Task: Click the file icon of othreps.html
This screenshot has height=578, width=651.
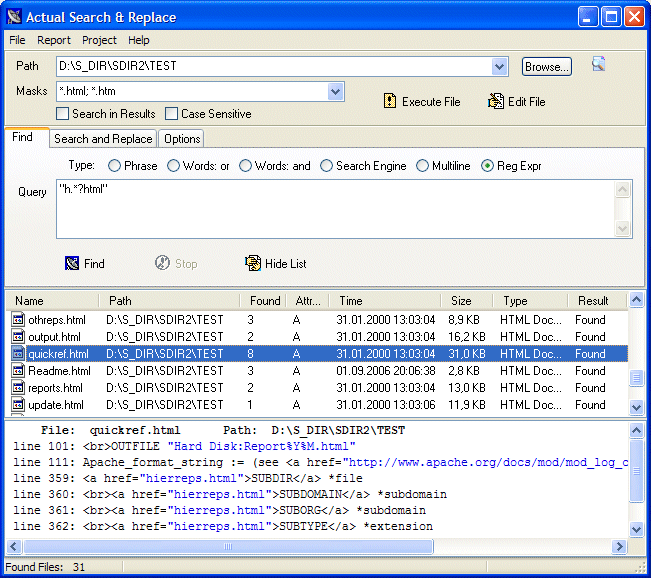Action: (18, 319)
